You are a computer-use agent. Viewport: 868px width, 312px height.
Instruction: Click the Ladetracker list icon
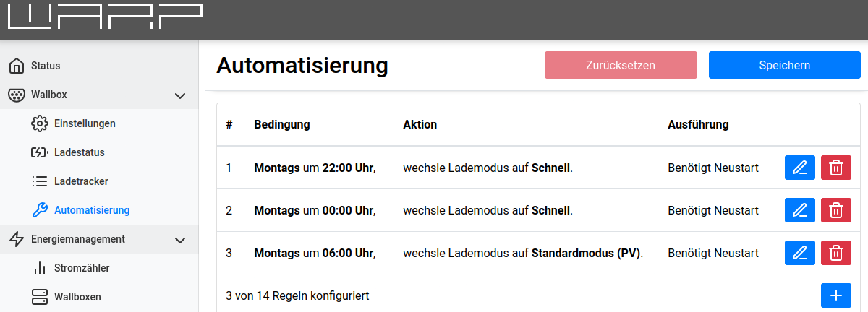click(40, 181)
